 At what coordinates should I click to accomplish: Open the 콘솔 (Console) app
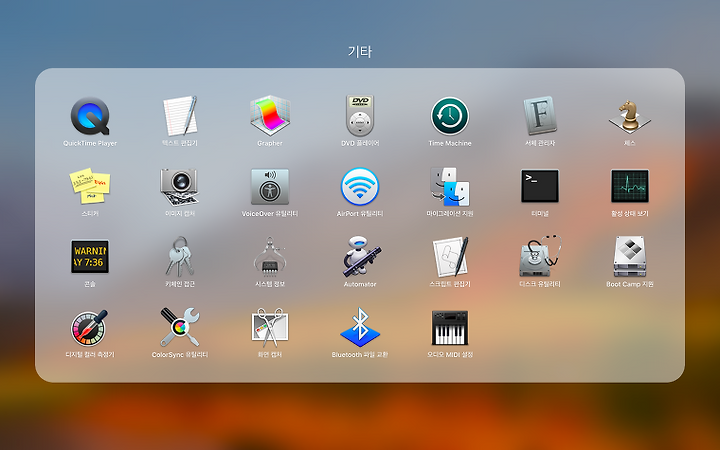point(90,257)
